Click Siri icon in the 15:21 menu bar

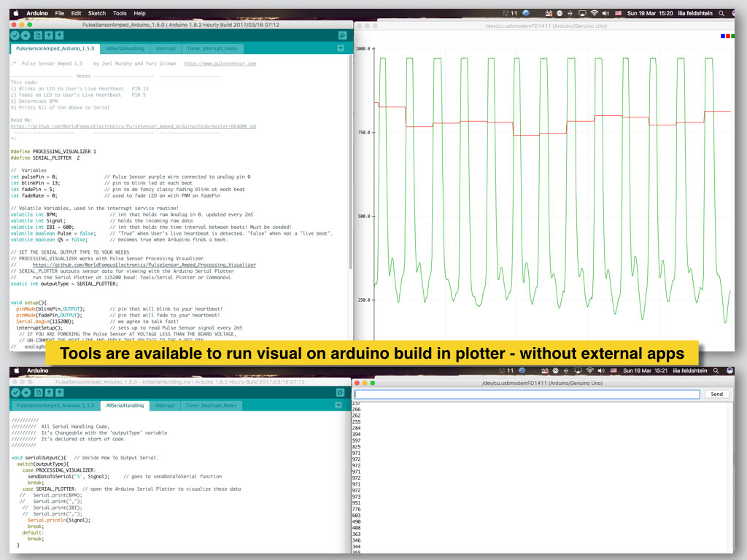coord(729,370)
